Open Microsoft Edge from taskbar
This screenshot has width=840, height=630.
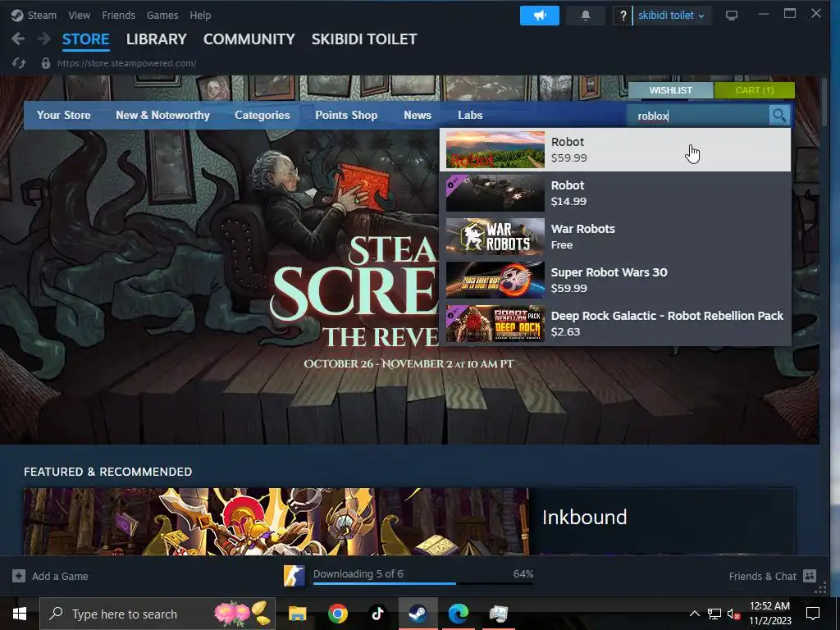pos(458,614)
